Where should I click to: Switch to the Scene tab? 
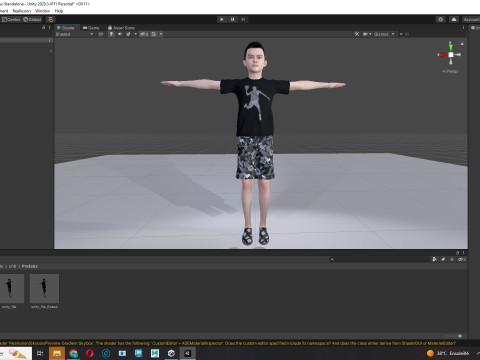click(x=66, y=28)
